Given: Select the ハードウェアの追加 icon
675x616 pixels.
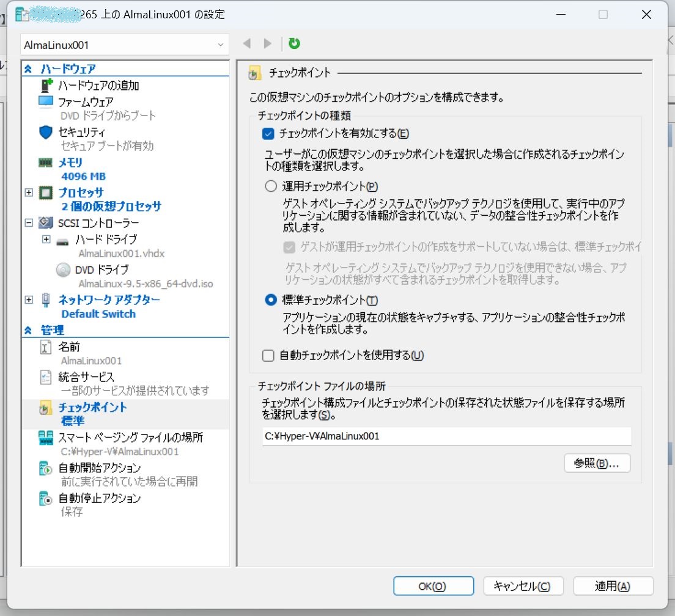Looking at the screenshot, I should pos(46,86).
